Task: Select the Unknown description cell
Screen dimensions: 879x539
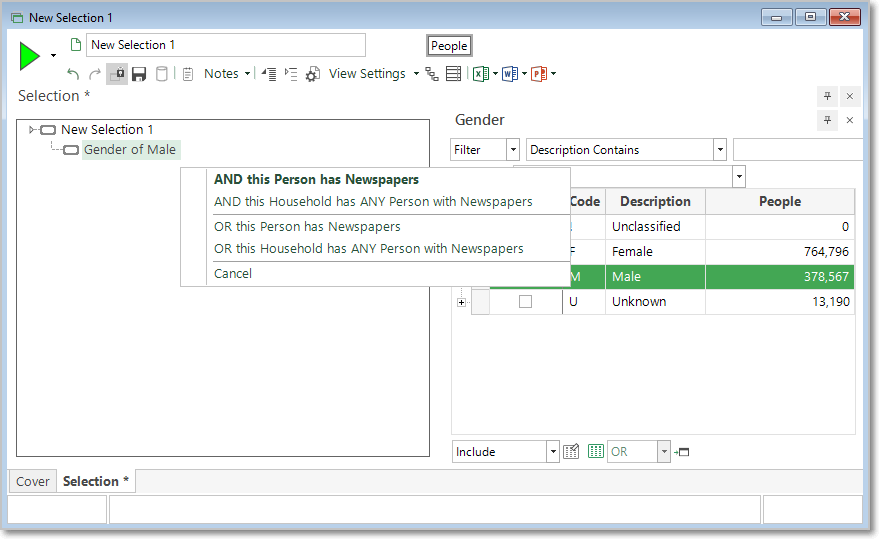Action: click(655, 302)
